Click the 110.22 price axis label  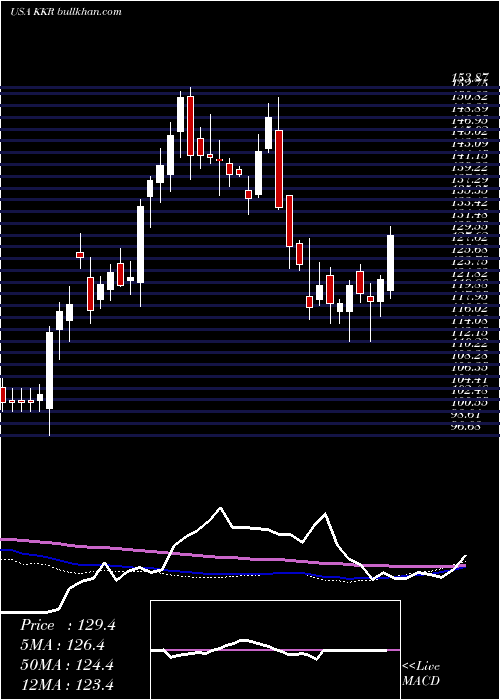(x=469, y=344)
